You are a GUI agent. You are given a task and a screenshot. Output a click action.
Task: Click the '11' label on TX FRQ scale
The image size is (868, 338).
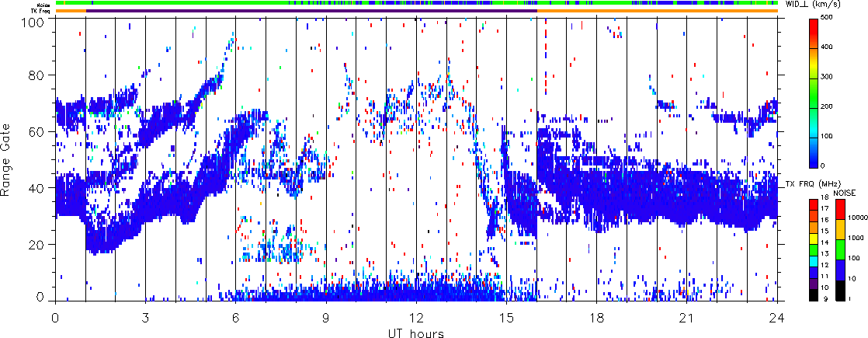(x=824, y=275)
